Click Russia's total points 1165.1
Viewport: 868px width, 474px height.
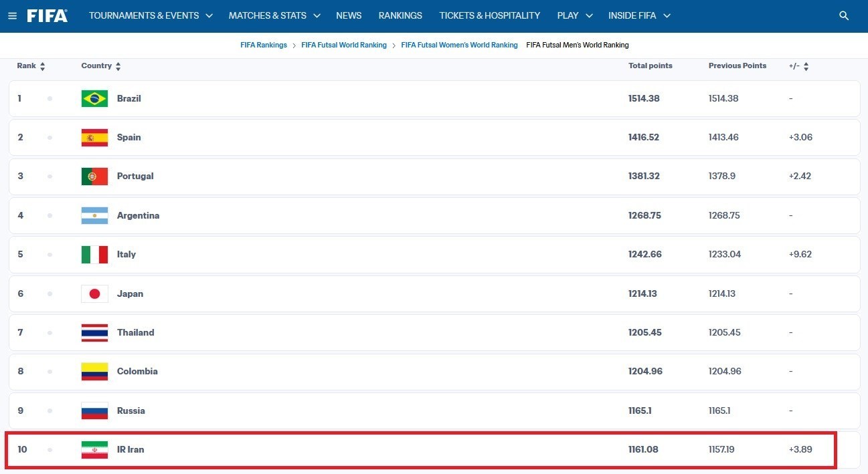tap(640, 410)
